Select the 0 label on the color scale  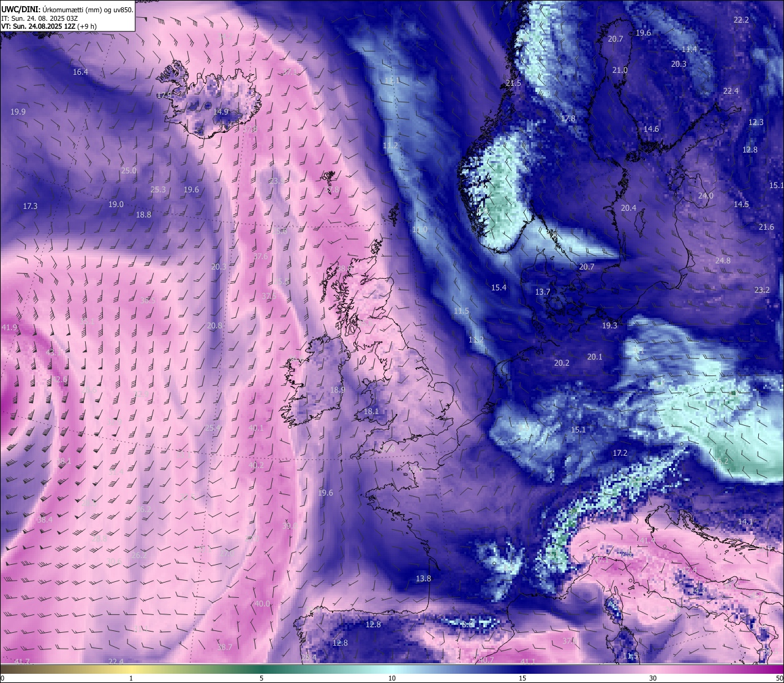[x=2, y=678]
